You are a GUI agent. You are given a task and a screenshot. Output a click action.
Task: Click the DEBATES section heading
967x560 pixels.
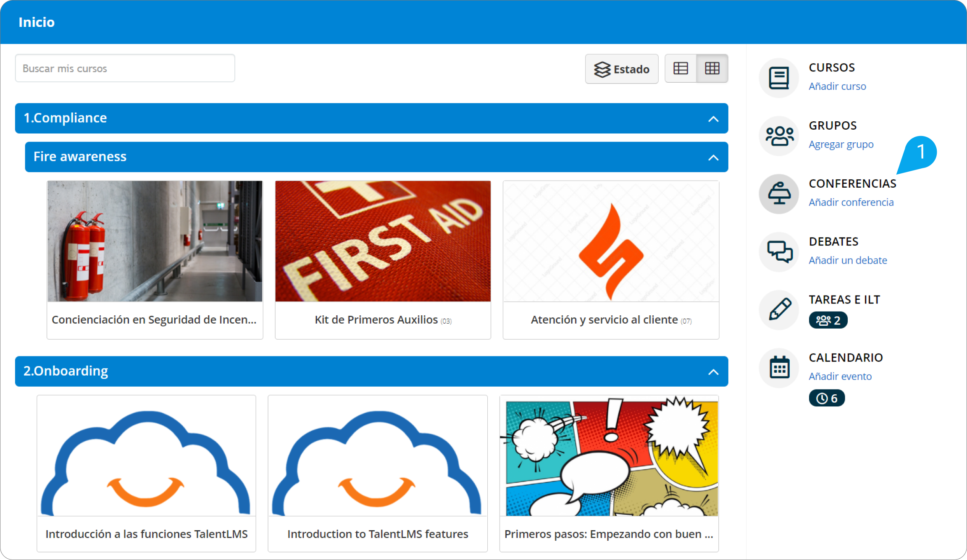pos(833,242)
